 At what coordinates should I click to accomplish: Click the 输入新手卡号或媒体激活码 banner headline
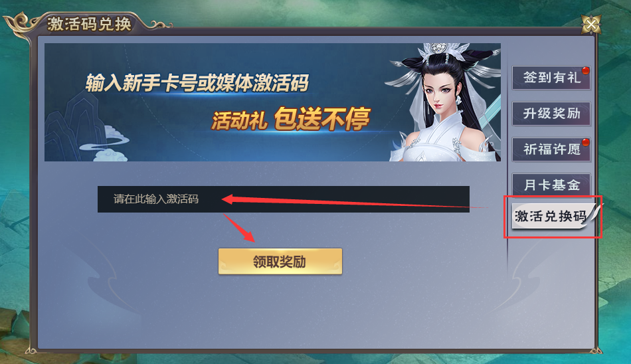(197, 83)
